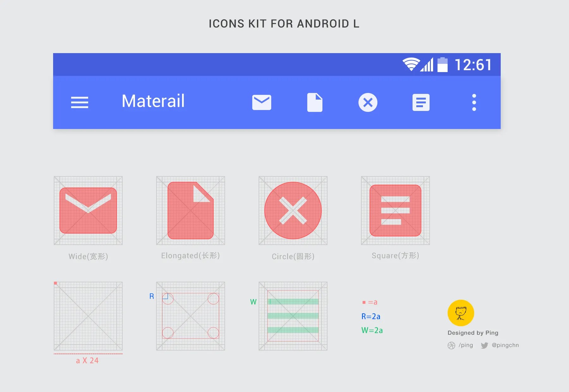Open the hamburger navigation drawer
The image size is (569, 392).
pyautogui.click(x=80, y=102)
